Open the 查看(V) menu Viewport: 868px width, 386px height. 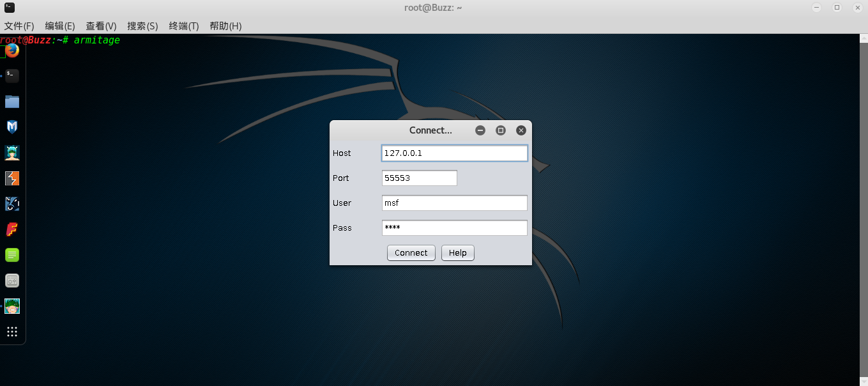pyautogui.click(x=102, y=26)
